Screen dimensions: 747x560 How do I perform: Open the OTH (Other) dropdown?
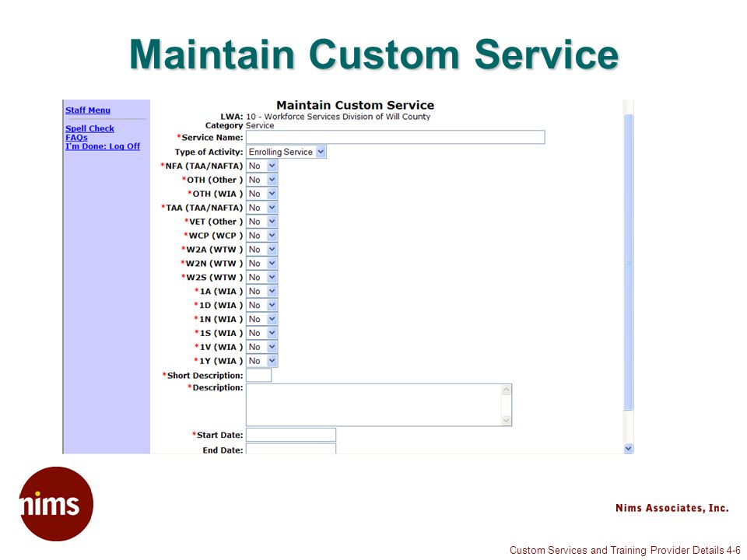pos(261,180)
